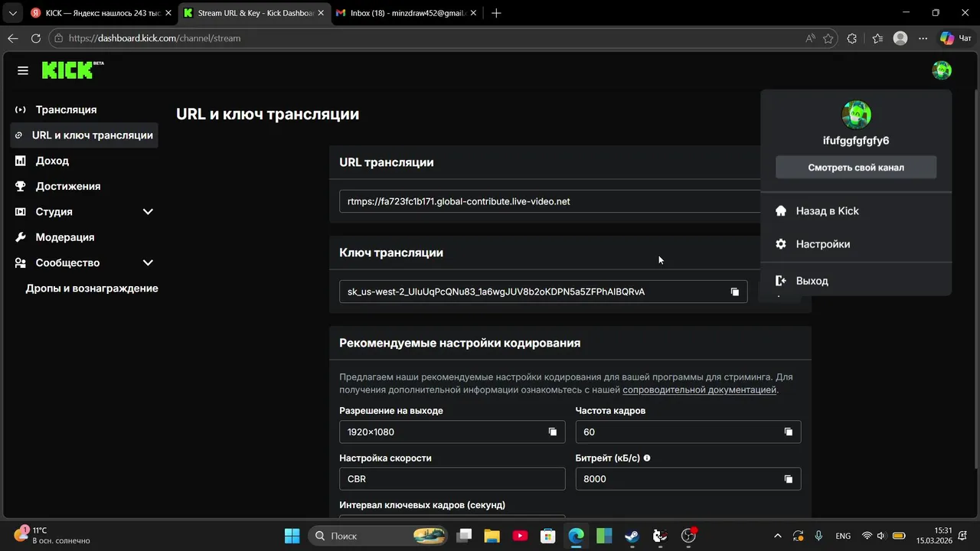Click the username ifufggfgfgfy6
Screen dimensions: 980x551
856,141
